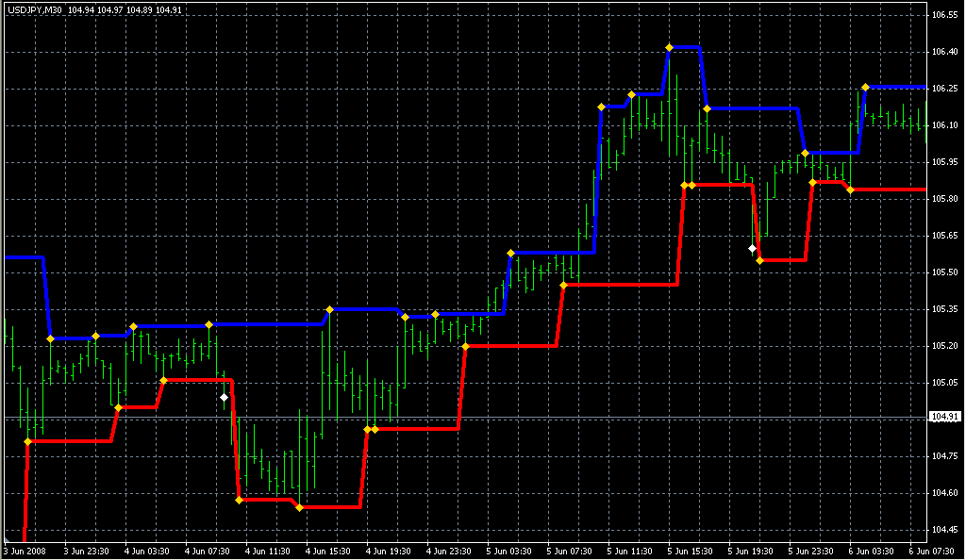The width and height of the screenshot is (966, 560).
Task: Click the first yellow diamond on the red line
Action: click(x=28, y=440)
